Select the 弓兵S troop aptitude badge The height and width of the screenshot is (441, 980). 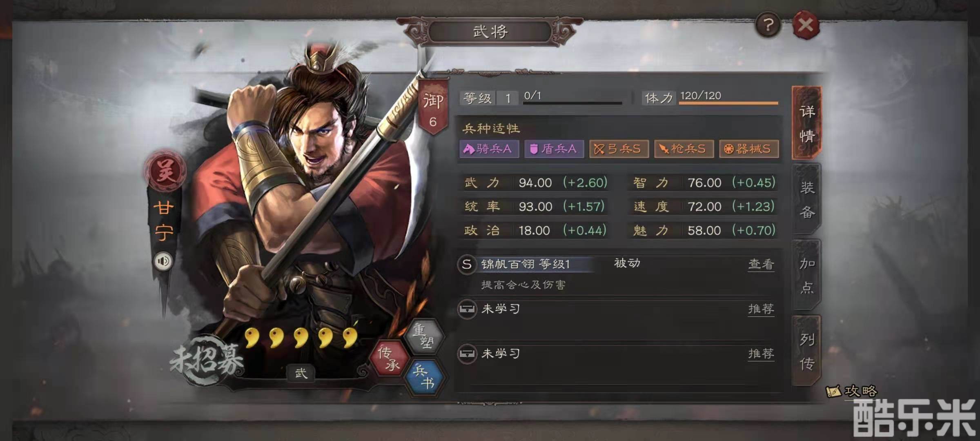point(619,149)
